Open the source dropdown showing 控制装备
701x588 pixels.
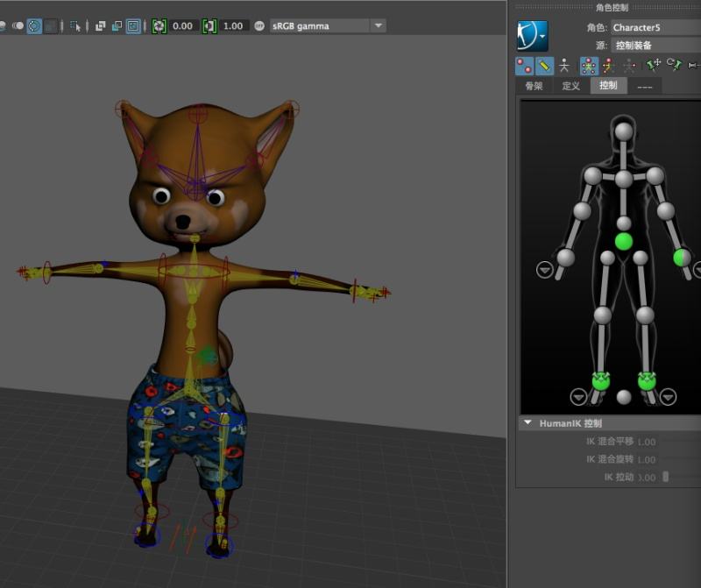655,45
